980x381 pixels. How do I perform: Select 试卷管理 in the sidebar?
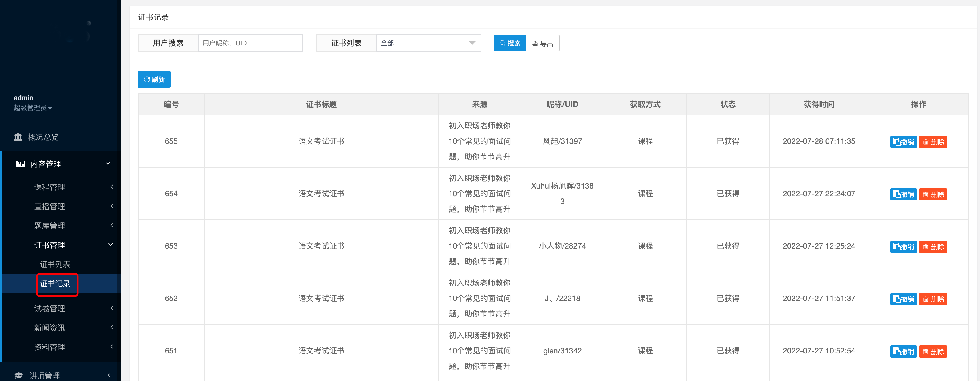[x=49, y=308]
